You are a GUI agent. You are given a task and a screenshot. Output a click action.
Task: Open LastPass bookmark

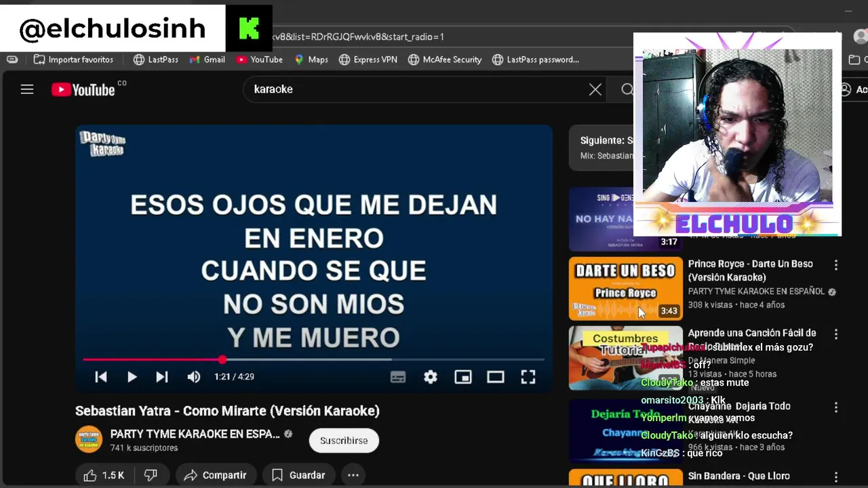[156, 60]
